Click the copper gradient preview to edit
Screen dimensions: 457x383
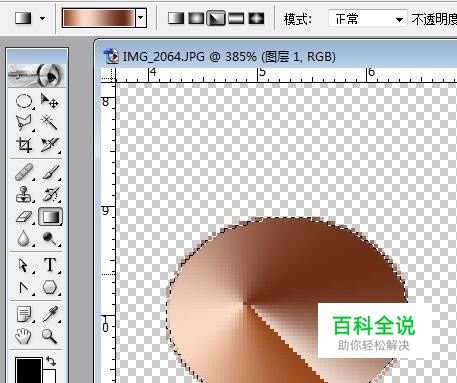coord(99,18)
